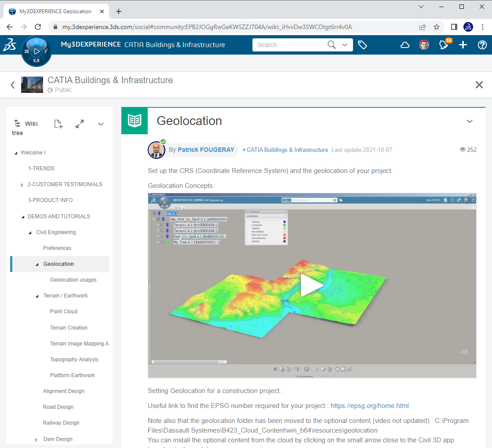Open the search scope dropdown arrow
The height and width of the screenshot is (448, 492).
[x=345, y=44]
